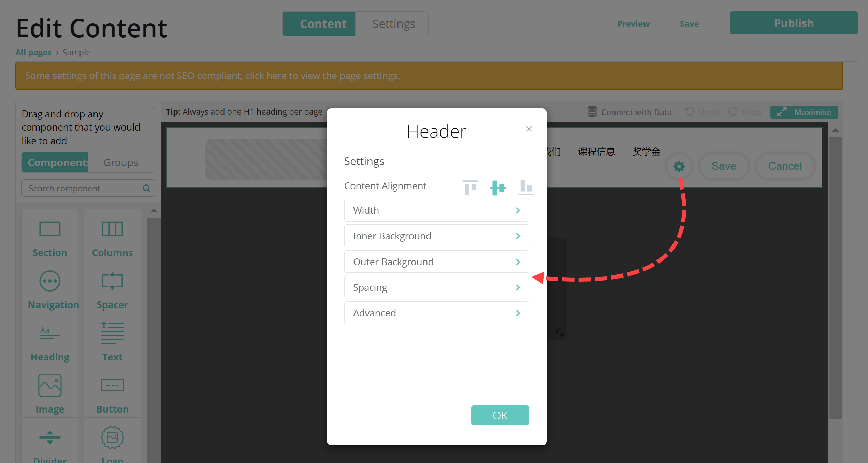This screenshot has height=463, width=868.
Task: Click the Section component icon
Action: (x=50, y=229)
